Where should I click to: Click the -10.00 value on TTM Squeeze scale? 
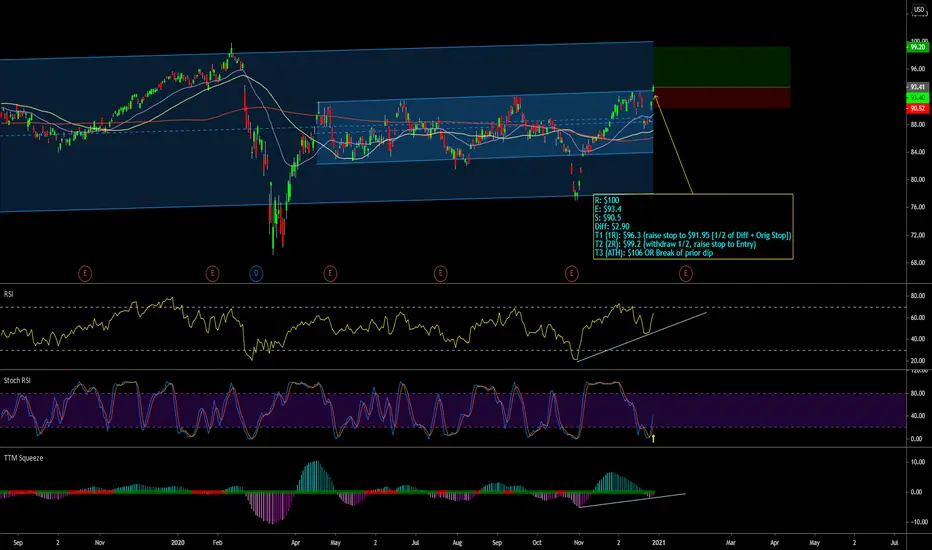(917, 522)
